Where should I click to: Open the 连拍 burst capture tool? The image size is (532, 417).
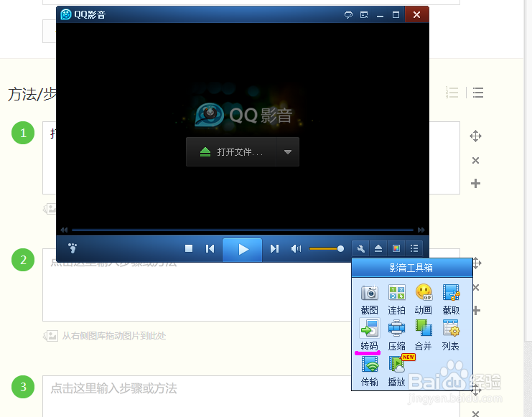point(396,299)
